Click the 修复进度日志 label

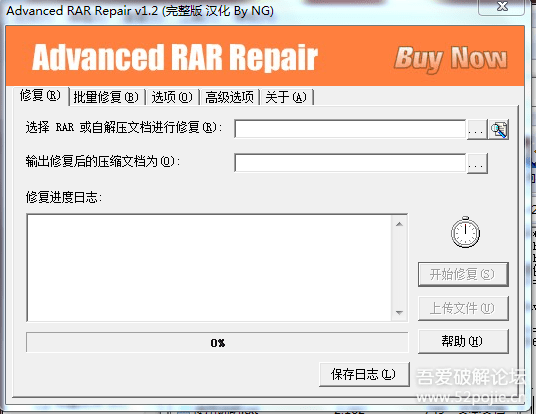[x=64, y=197]
